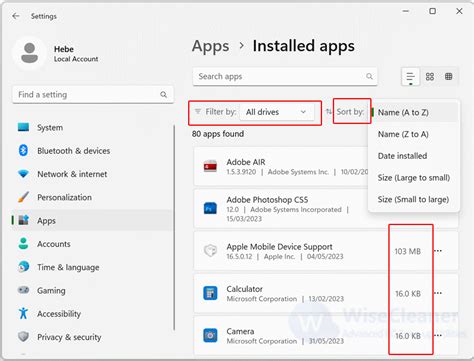Click the Find a setting search icon
The width and height of the screenshot is (474, 361).
pyautogui.click(x=163, y=95)
